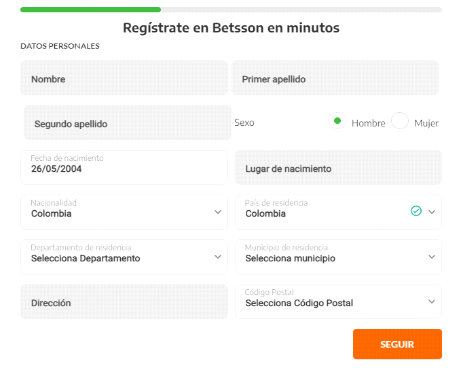Click the green checkmark in País de residencia
This screenshot has width=465, height=373.
[x=416, y=211]
